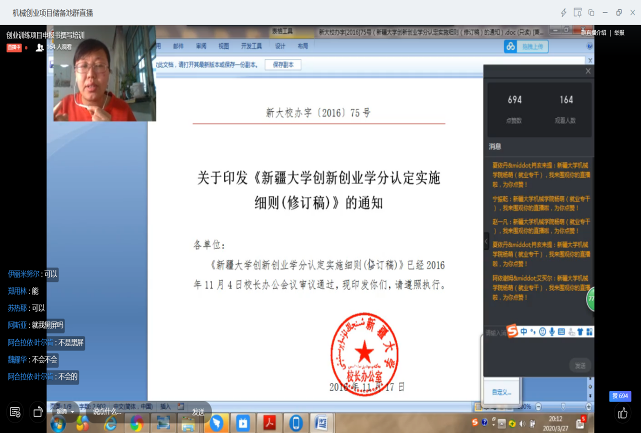Click the 说点什么 chat input field
The width and height of the screenshot is (641, 433).
click(107, 412)
